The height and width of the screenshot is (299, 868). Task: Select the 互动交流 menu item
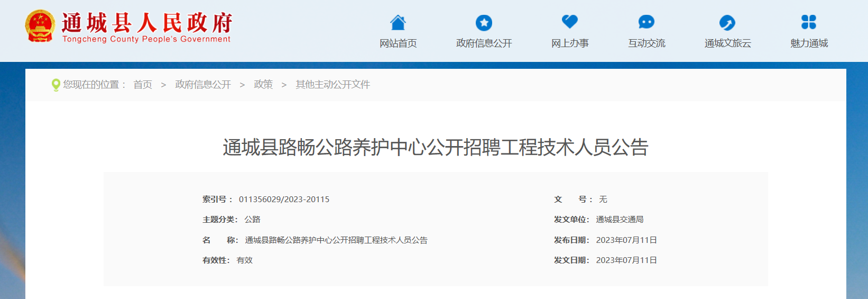(647, 43)
